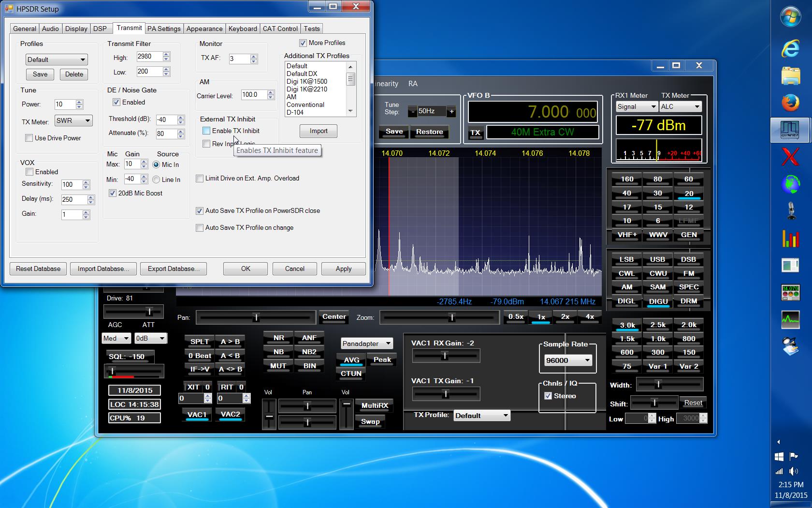Open the colored bar chart taskbar app
The width and height of the screenshot is (812, 508).
pos(791,238)
